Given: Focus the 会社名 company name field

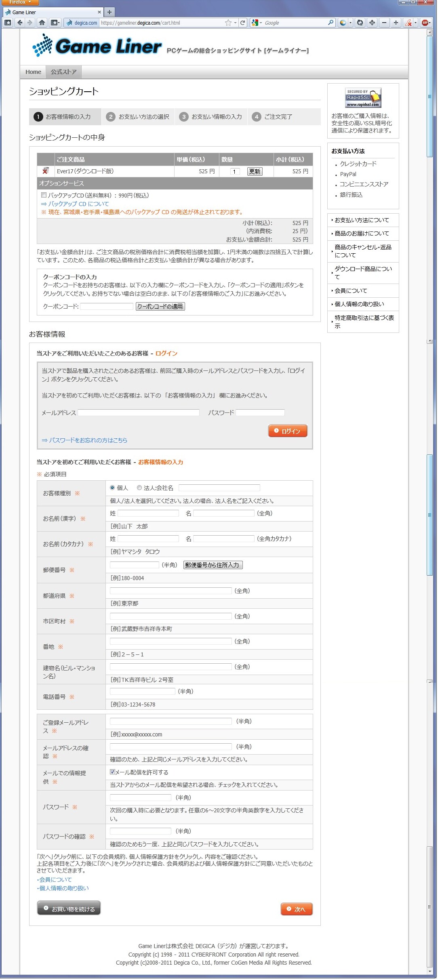Looking at the screenshot, I should tap(219, 488).
